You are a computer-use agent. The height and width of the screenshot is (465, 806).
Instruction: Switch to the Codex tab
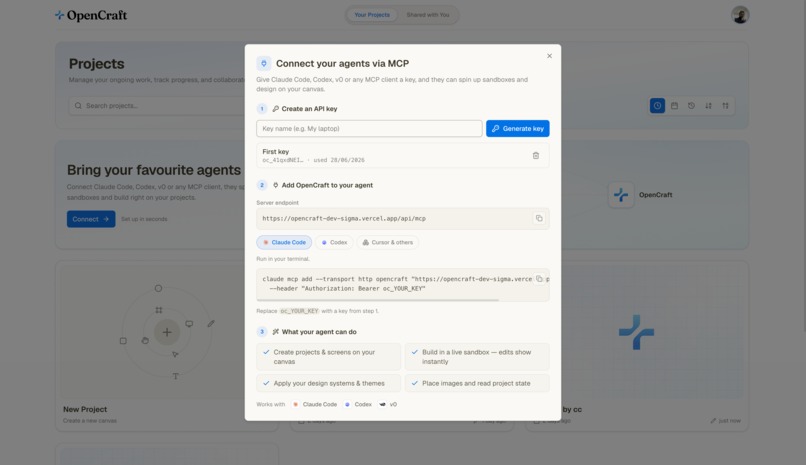[334, 243]
